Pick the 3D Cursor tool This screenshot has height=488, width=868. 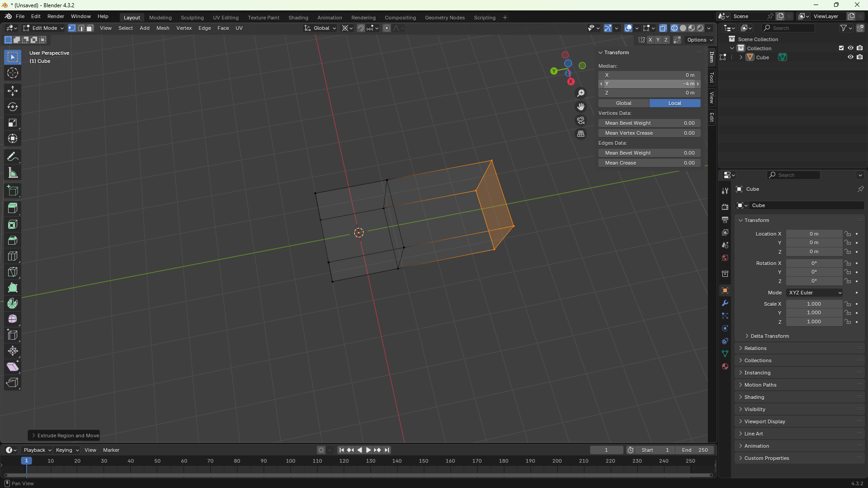[13, 73]
